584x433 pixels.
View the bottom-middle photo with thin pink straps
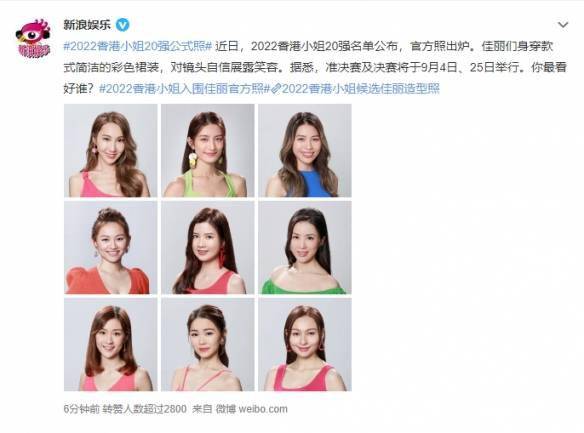click(208, 345)
